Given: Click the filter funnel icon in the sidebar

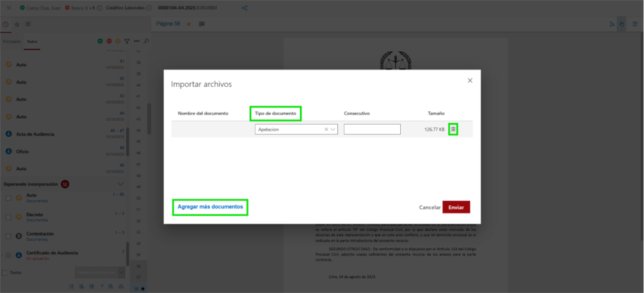Looking at the screenshot, I should click(x=126, y=41).
